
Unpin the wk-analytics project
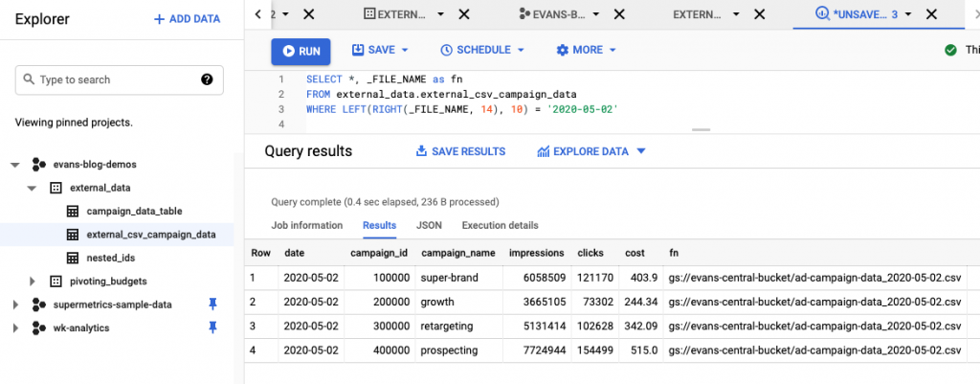coord(212,328)
